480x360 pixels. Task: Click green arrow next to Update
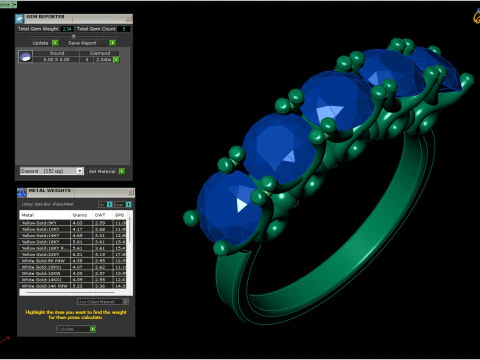(55, 43)
